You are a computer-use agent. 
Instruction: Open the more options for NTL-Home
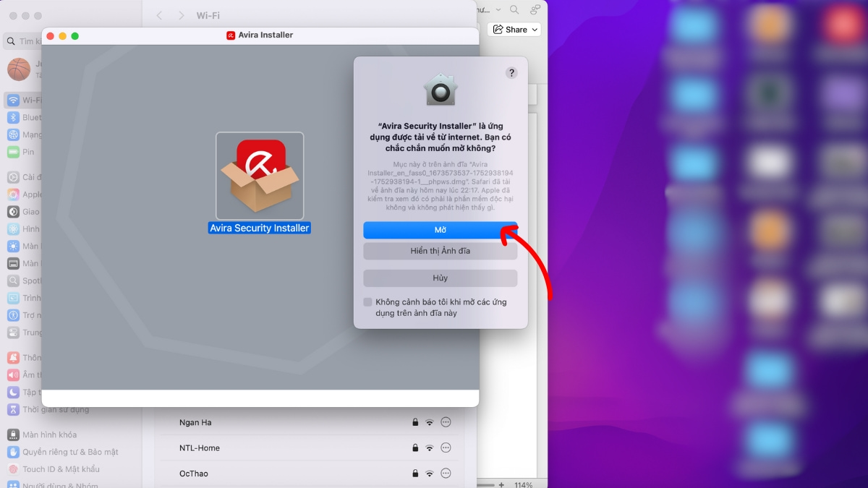point(446,448)
